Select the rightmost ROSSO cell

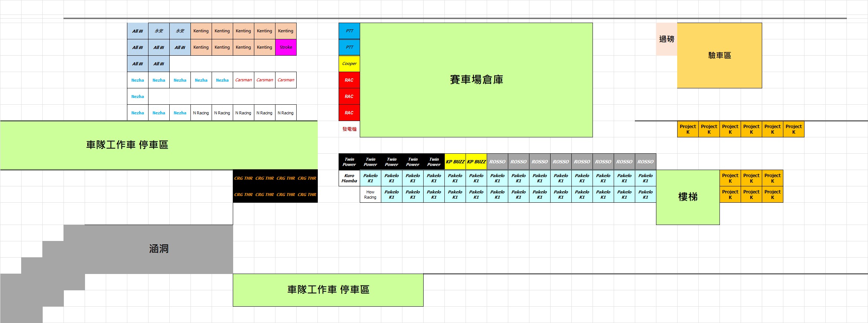click(645, 161)
